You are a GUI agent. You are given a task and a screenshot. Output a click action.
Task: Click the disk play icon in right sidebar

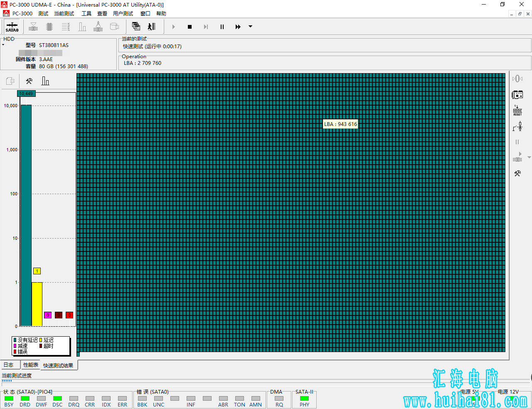point(517,157)
